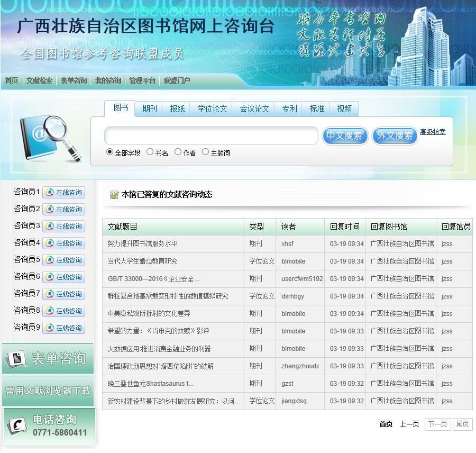Click 在线咨询 next to 咨询员4
Screen dimensions: 476x453
click(64, 243)
